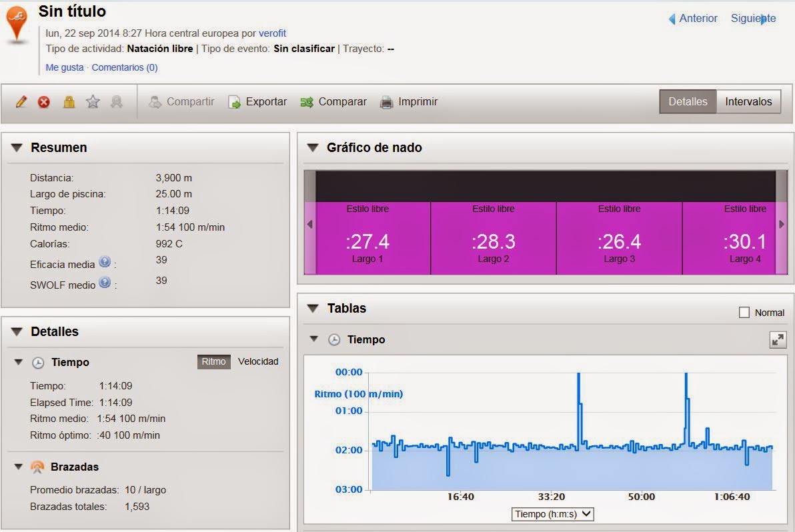The image size is (795, 532).
Task: Click the 25.00 m pool length value
Action: (x=174, y=194)
